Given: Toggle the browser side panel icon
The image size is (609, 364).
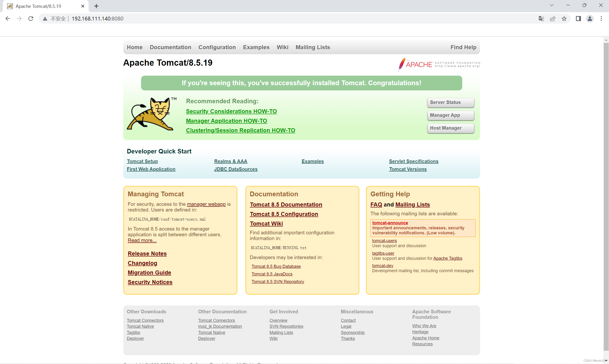Looking at the screenshot, I should point(578,19).
